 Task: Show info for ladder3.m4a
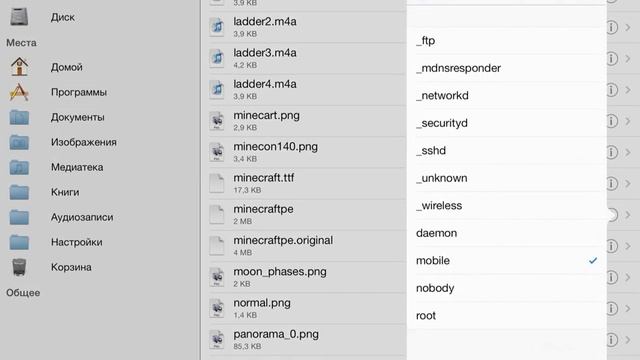(611, 59)
